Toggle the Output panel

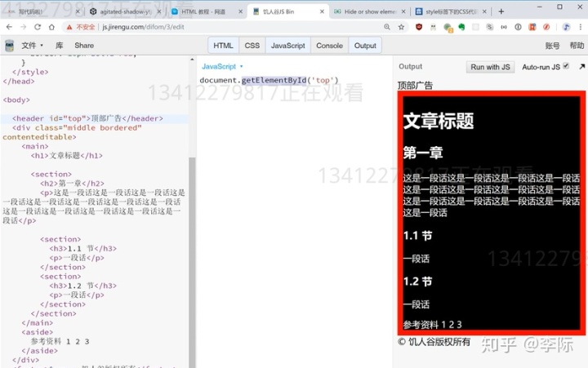point(365,46)
